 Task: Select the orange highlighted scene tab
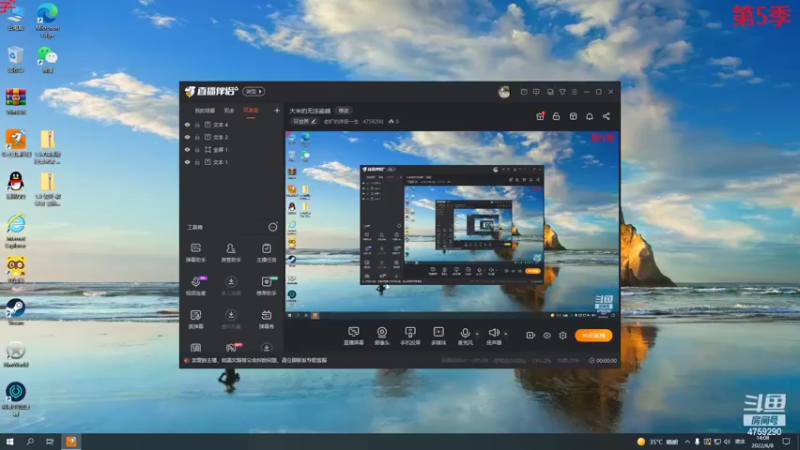(x=251, y=111)
